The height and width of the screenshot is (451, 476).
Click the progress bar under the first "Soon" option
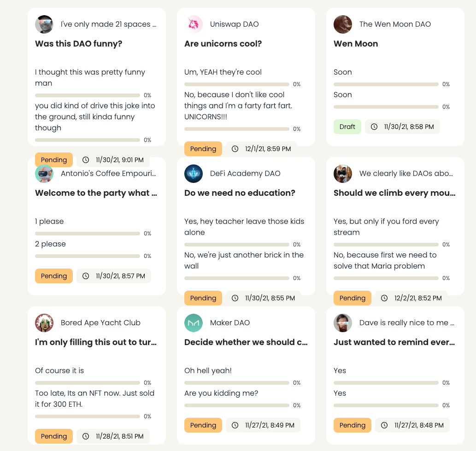(386, 84)
